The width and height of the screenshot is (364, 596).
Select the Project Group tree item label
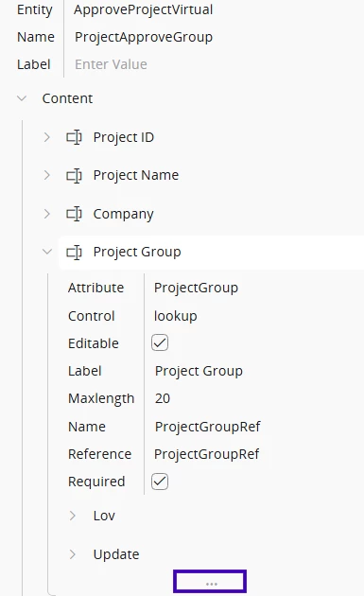[137, 252]
